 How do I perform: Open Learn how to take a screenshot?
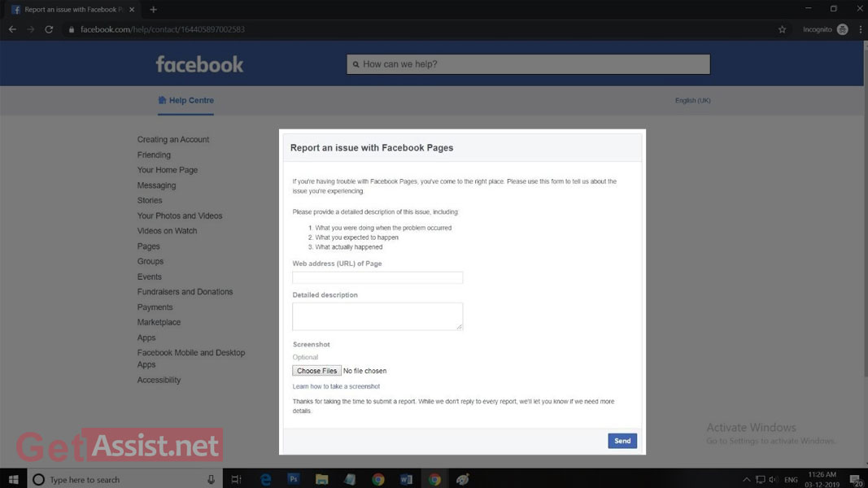tap(336, 386)
